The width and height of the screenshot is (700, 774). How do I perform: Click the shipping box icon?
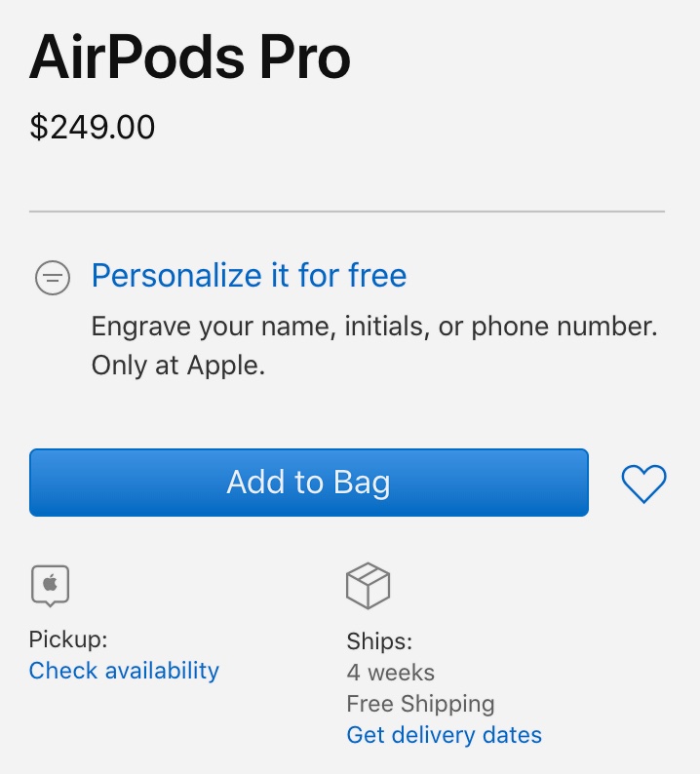click(368, 586)
